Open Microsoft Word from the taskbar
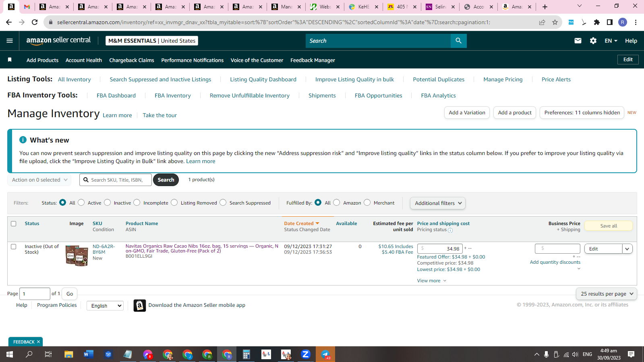Image resolution: width=644 pixels, height=362 pixels. pyautogui.click(x=89, y=354)
